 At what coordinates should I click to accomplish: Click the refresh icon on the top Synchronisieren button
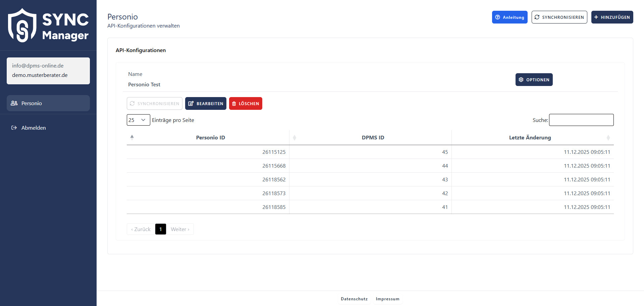coord(537,17)
